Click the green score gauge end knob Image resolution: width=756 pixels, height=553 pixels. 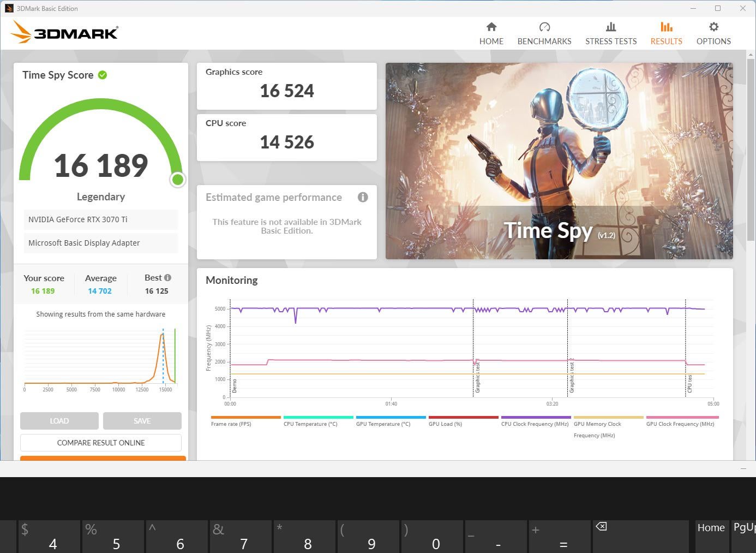177,180
